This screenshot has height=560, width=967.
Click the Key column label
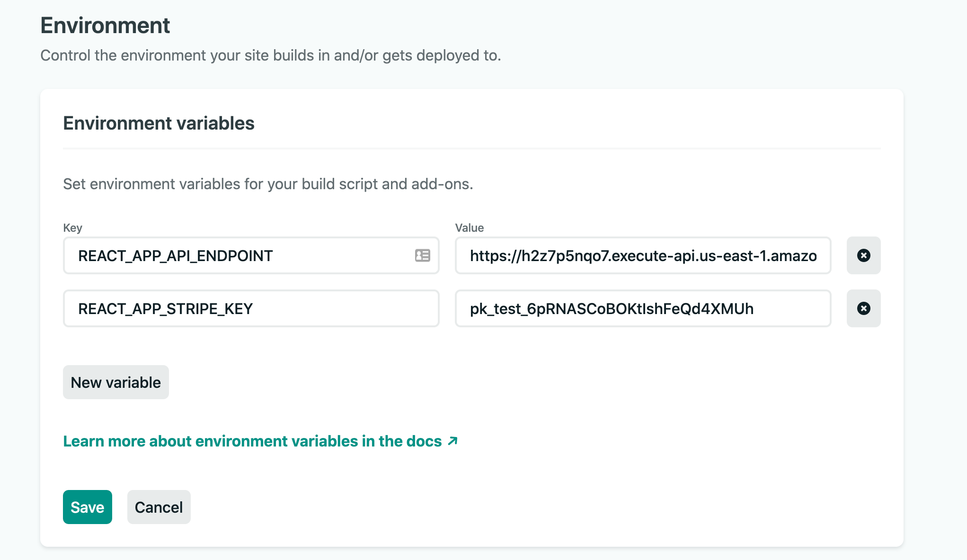(72, 228)
